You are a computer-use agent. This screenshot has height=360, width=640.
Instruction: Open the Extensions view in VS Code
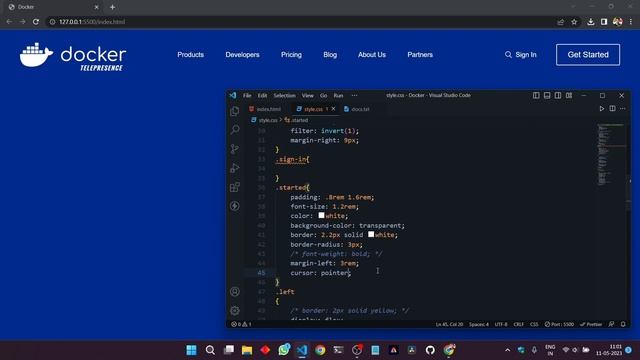pyautogui.click(x=235, y=187)
